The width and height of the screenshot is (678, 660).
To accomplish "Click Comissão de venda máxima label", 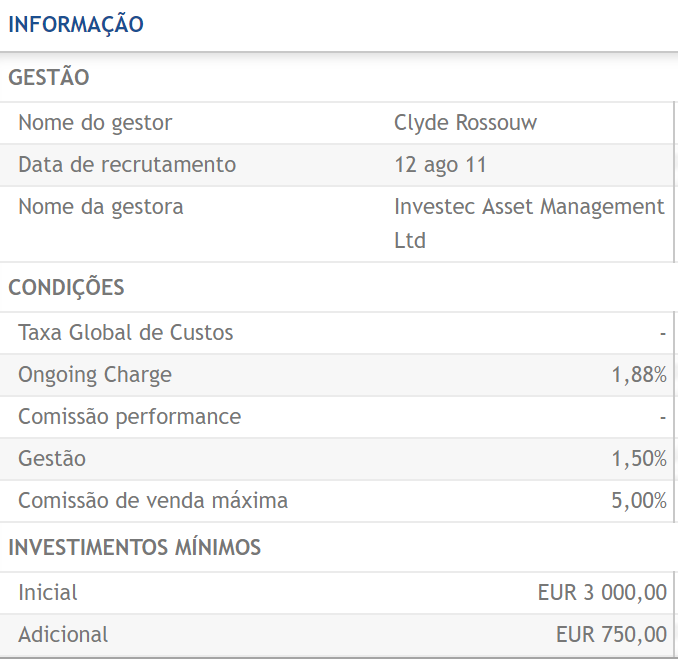I will [x=153, y=501].
